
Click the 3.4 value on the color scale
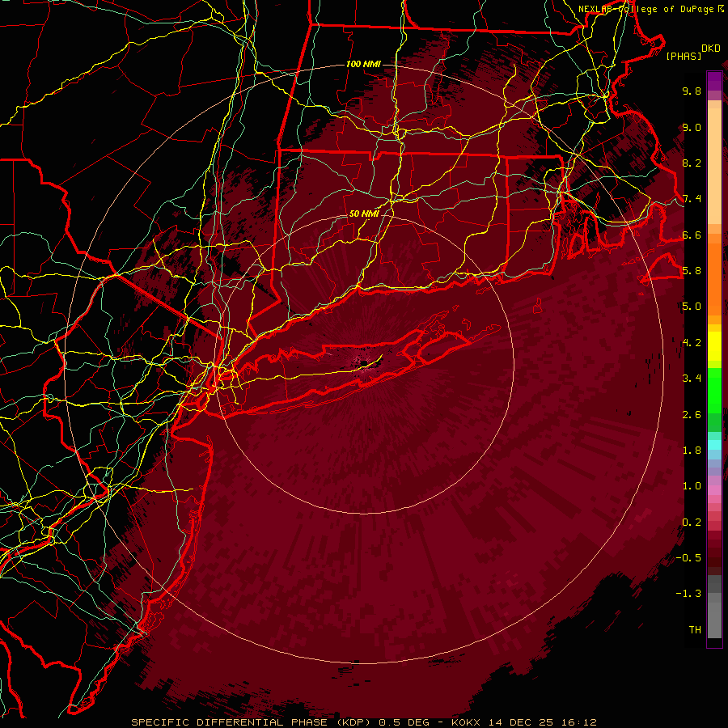click(692, 379)
